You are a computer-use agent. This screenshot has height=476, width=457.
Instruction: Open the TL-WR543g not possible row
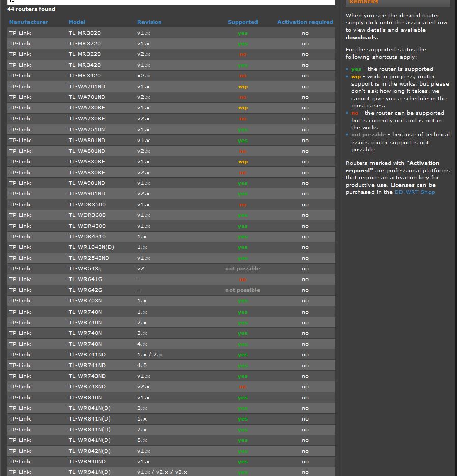[x=171, y=269]
